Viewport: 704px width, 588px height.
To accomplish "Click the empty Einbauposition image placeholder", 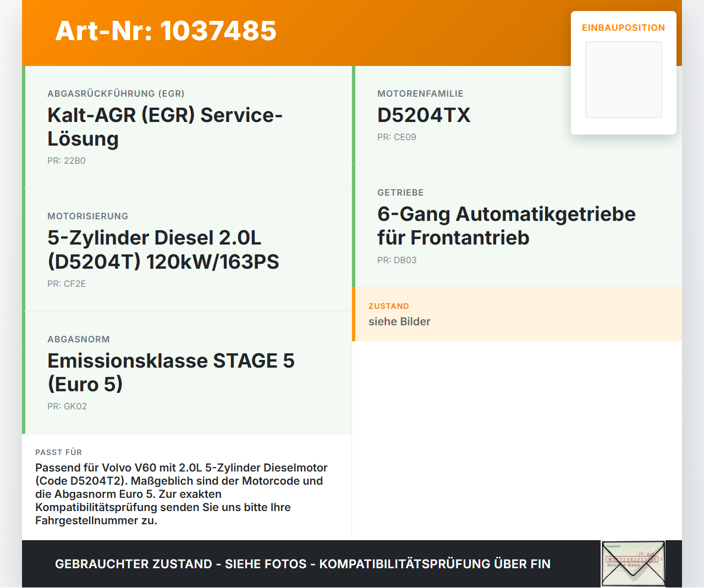I will [624, 80].
